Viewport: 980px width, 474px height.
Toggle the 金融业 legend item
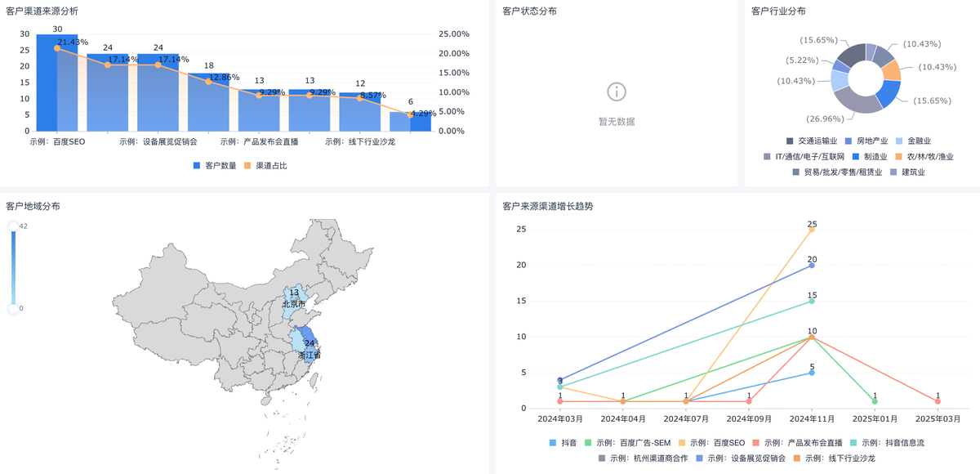pyautogui.click(x=915, y=141)
